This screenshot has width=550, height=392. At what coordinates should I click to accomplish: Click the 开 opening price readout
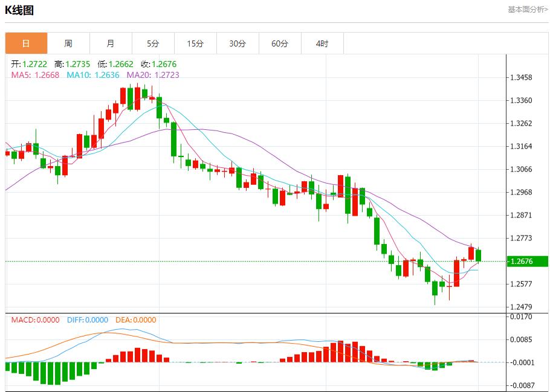click(x=29, y=64)
